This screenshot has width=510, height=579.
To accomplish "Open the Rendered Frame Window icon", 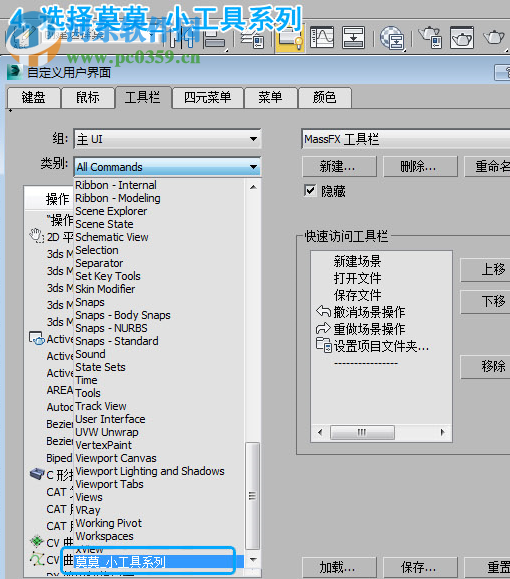I will point(462,37).
